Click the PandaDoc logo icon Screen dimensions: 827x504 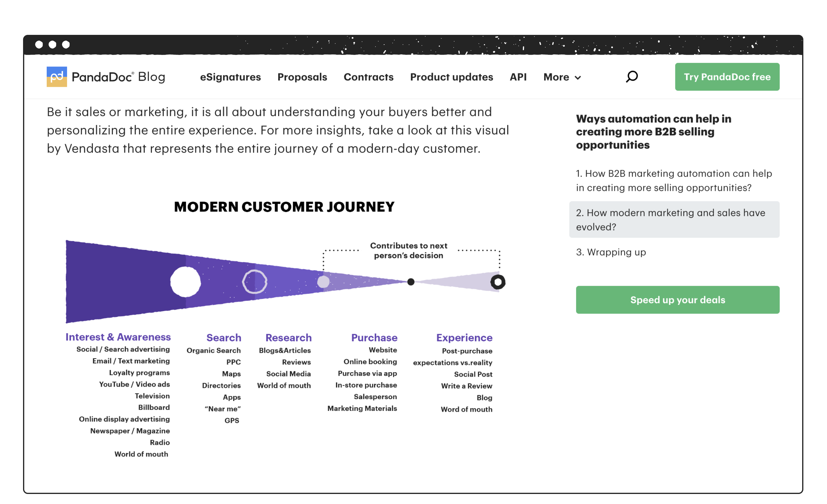point(57,77)
